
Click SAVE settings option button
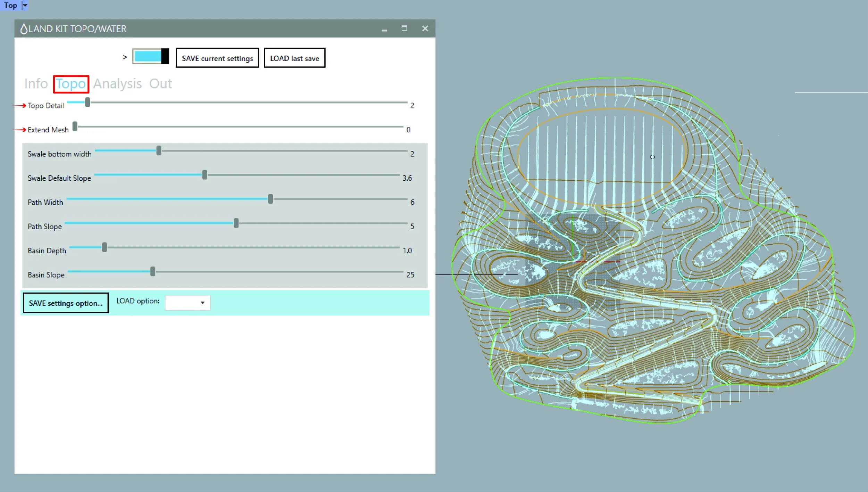66,303
